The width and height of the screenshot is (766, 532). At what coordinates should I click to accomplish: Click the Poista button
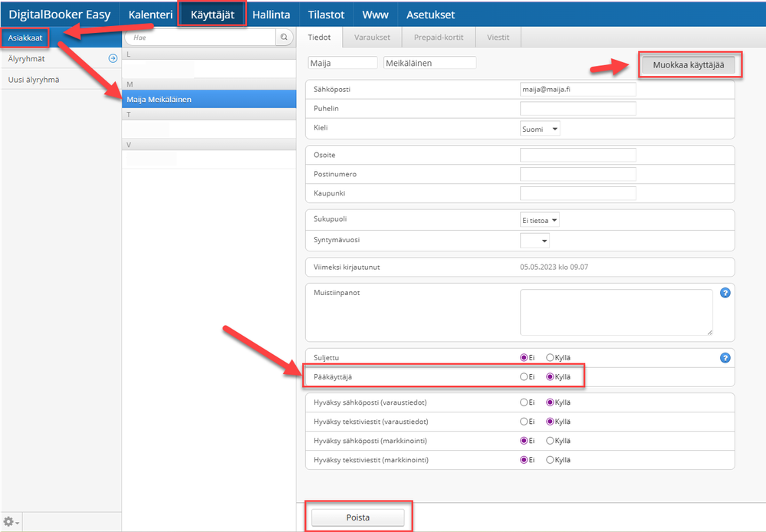pos(357,517)
